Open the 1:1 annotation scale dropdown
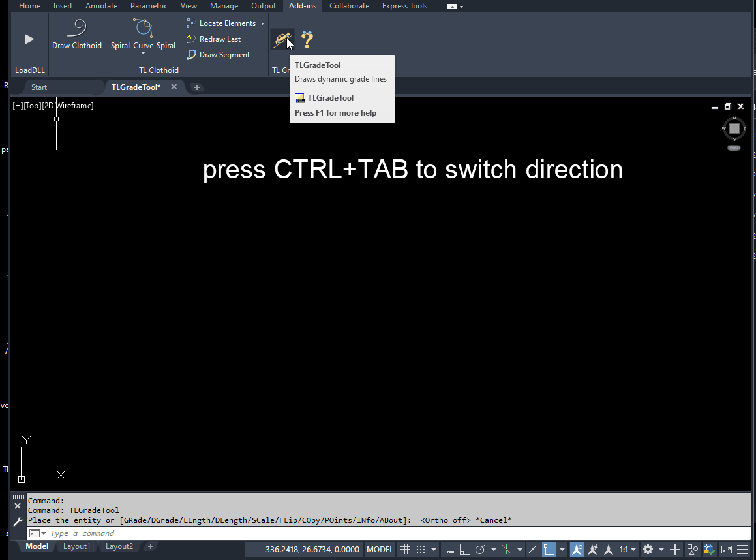The width and height of the screenshot is (756, 560). 627,550
